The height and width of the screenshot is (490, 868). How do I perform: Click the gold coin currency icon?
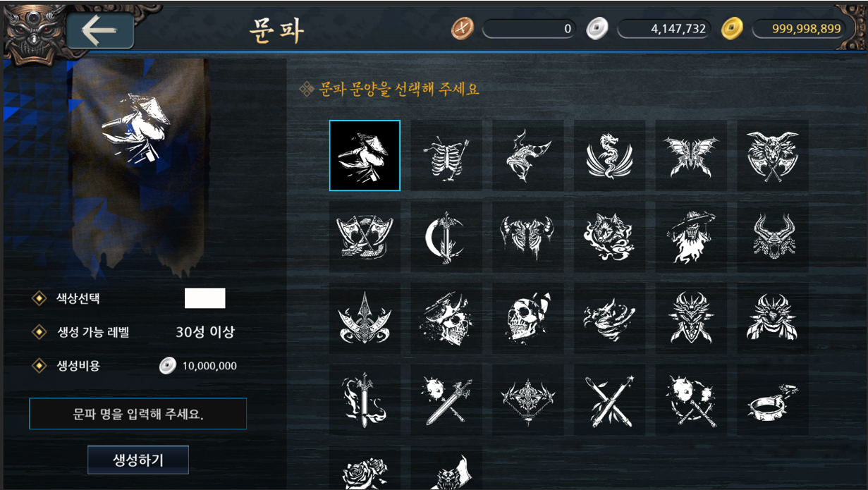732,29
